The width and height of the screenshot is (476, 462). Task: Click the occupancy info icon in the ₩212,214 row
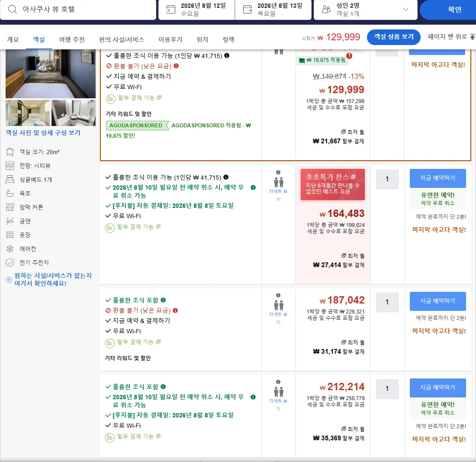coord(278,382)
